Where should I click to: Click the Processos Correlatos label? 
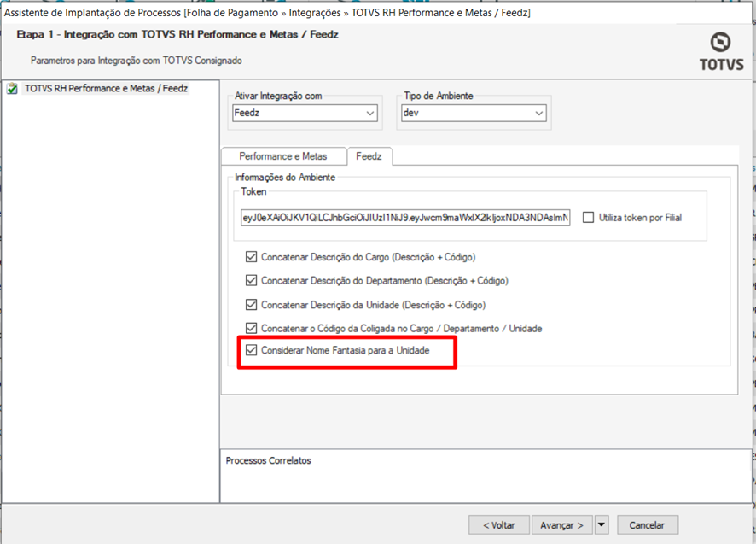coord(269,460)
